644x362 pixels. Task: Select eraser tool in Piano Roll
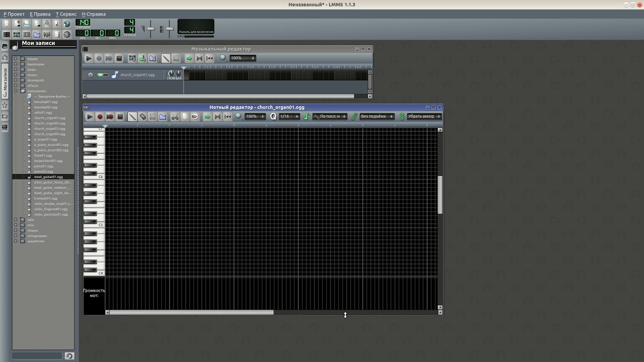[x=142, y=117]
